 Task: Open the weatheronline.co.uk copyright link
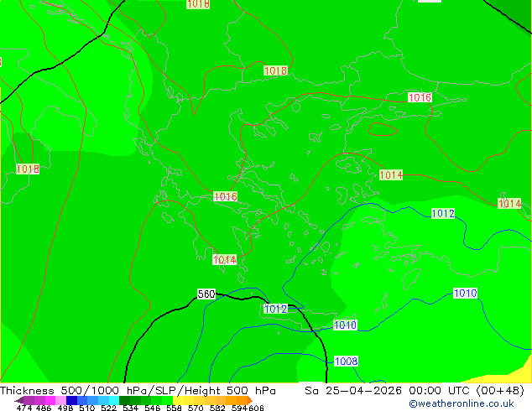point(462,403)
